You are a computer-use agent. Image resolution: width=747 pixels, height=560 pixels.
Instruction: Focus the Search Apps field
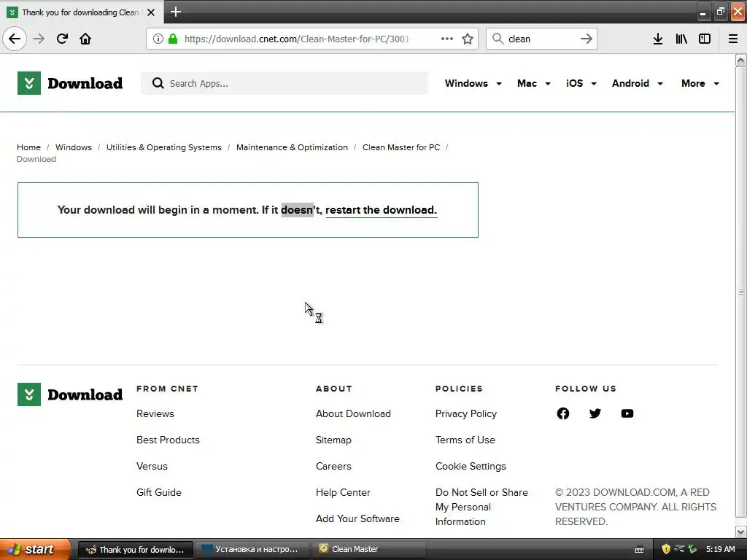tap(285, 83)
